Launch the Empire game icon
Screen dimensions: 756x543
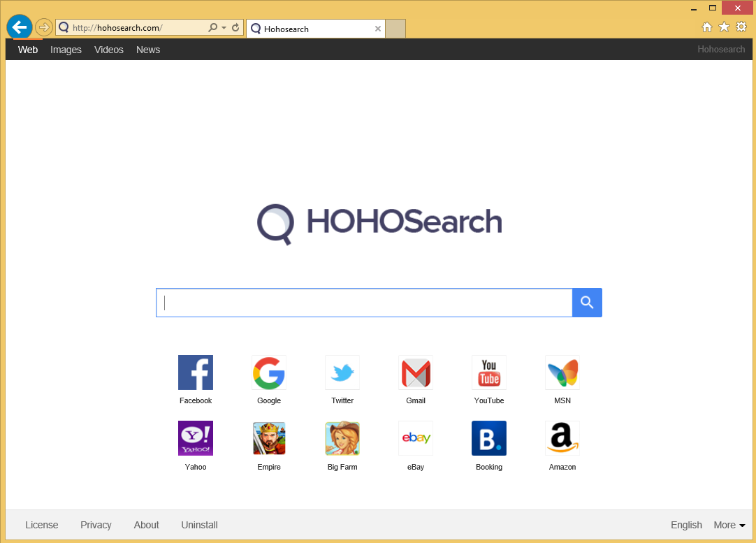click(x=268, y=438)
